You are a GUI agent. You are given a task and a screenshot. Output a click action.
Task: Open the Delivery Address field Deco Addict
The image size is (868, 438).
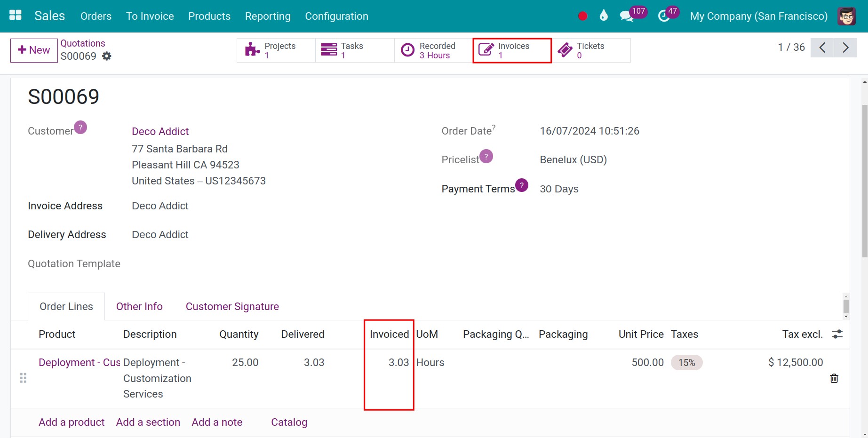click(x=160, y=234)
